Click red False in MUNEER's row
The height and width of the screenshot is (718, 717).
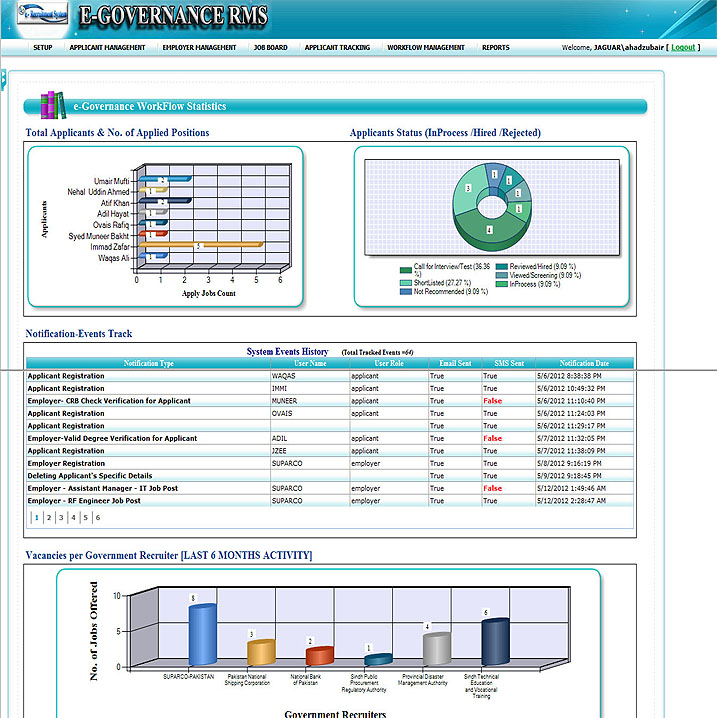pyautogui.click(x=493, y=401)
